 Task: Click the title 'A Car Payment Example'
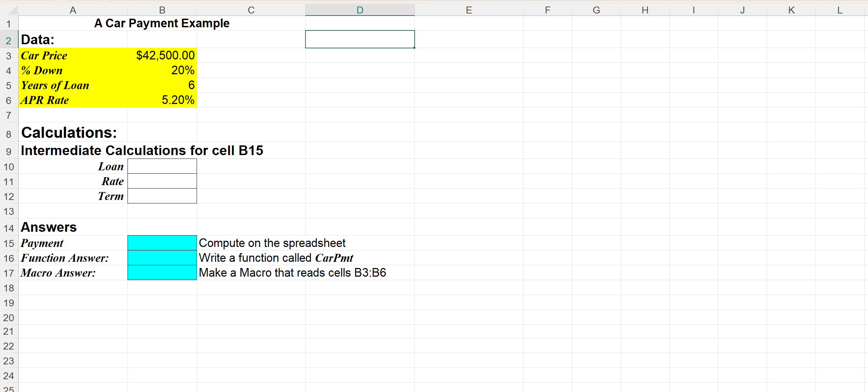click(162, 23)
